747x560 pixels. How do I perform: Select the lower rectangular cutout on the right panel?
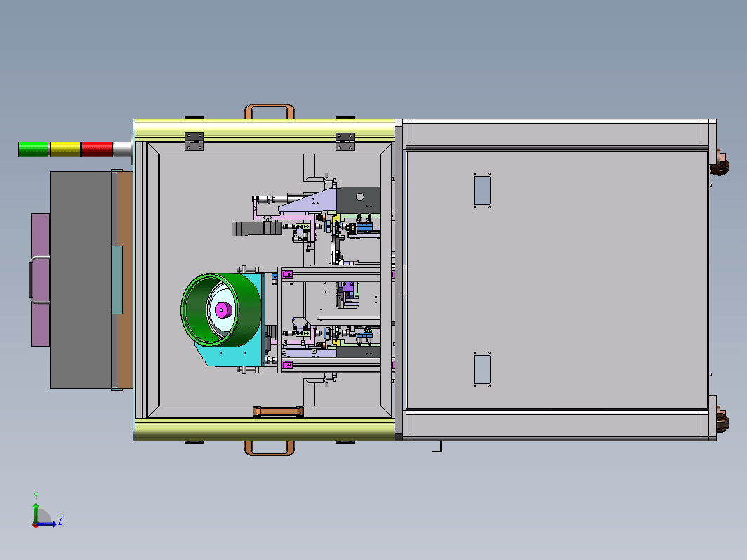pos(482,370)
